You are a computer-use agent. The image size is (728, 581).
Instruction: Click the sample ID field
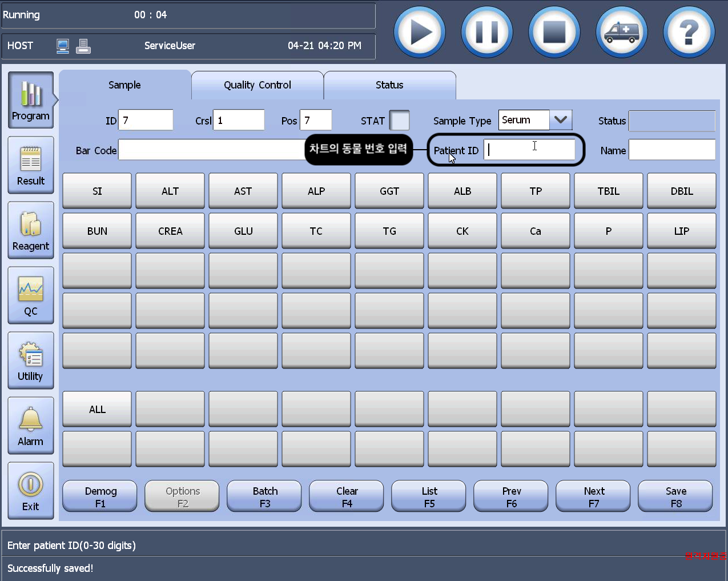click(146, 121)
